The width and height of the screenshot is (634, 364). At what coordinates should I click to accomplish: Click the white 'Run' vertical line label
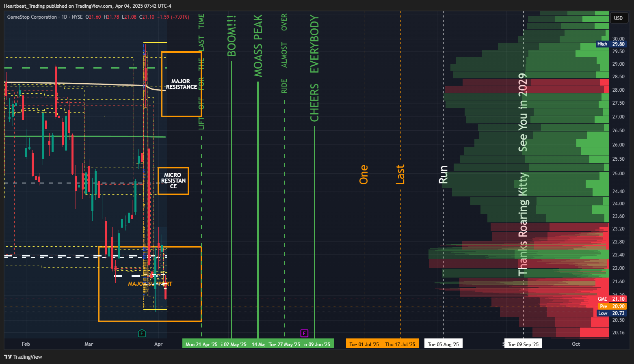point(443,174)
